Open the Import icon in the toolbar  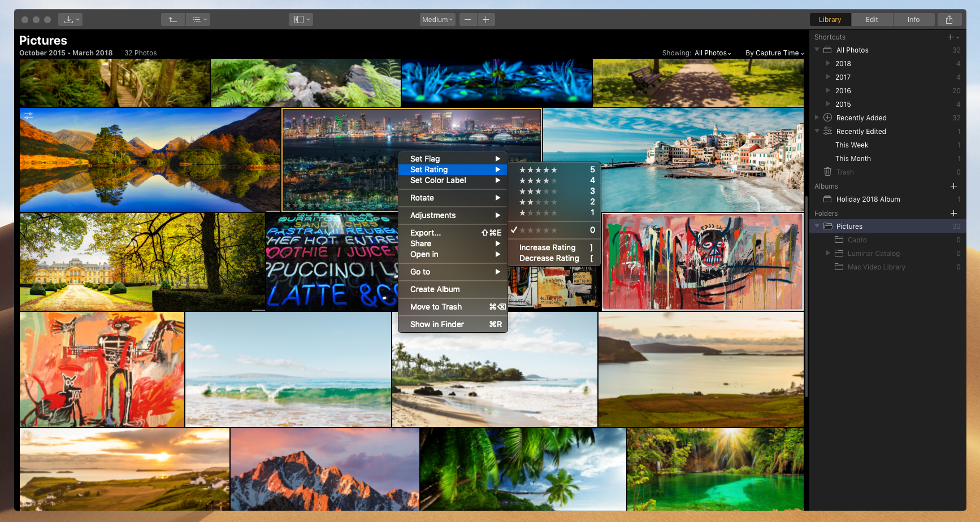coord(68,19)
